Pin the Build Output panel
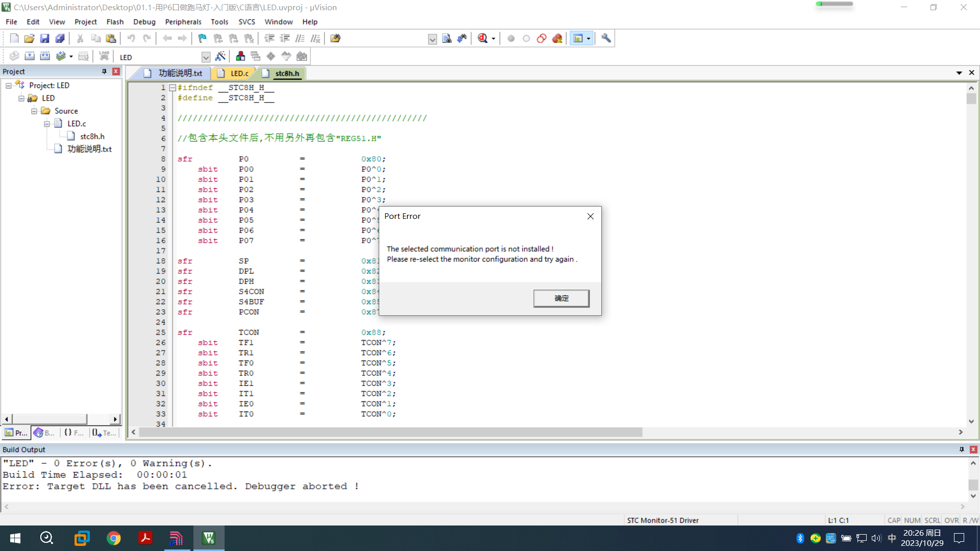The width and height of the screenshot is (980, 551). (962, 449)
